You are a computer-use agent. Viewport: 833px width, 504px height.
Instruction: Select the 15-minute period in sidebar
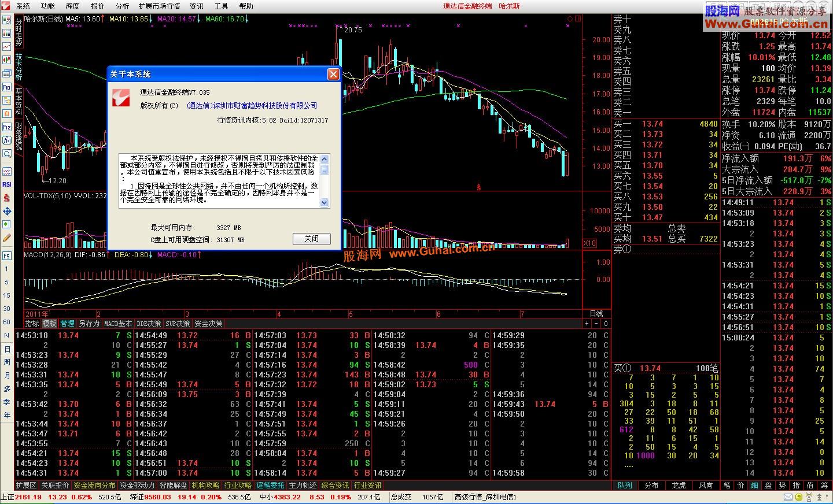pos(7,295)
